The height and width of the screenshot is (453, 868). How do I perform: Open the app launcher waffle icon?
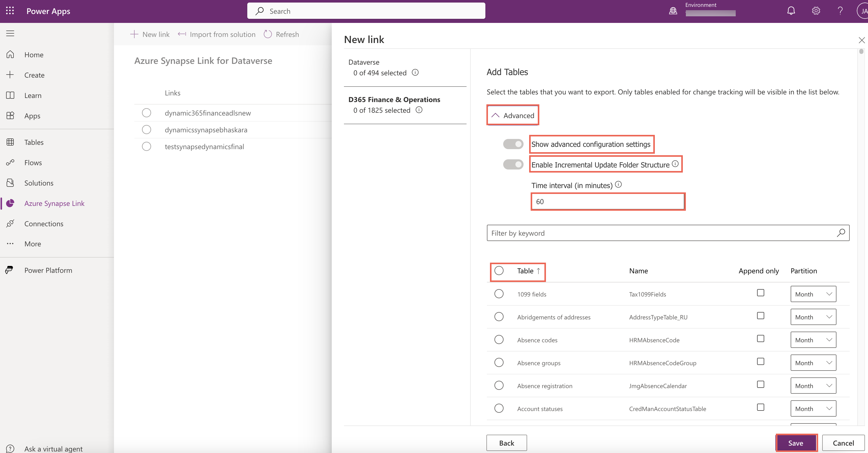[x=10, y=11]
